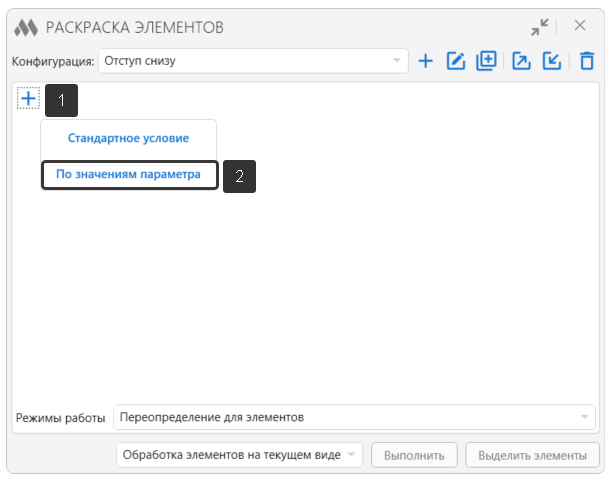This screenshot has width=611, height=483.
Task: Click the Режимы работы label
Action: (60, 418)
